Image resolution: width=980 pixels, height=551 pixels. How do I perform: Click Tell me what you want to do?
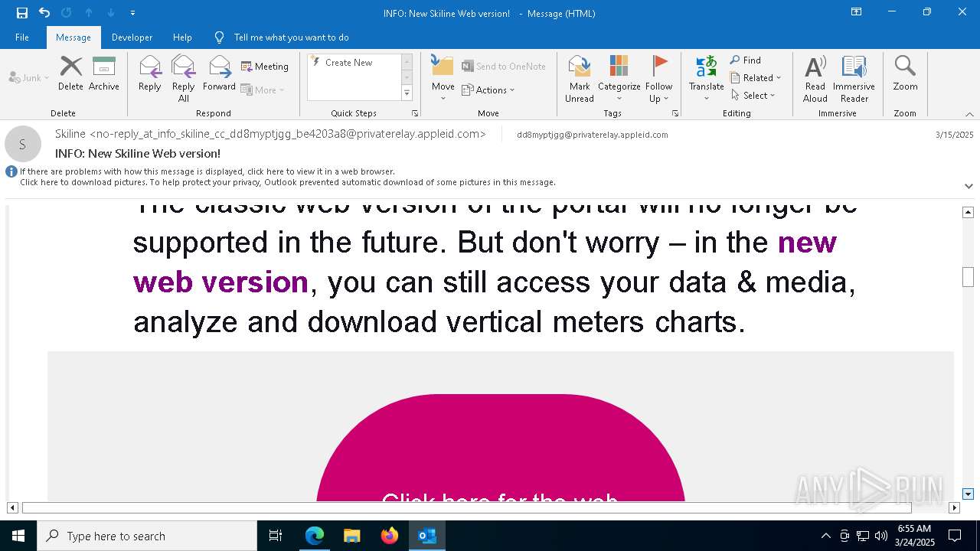pos(291,37)
